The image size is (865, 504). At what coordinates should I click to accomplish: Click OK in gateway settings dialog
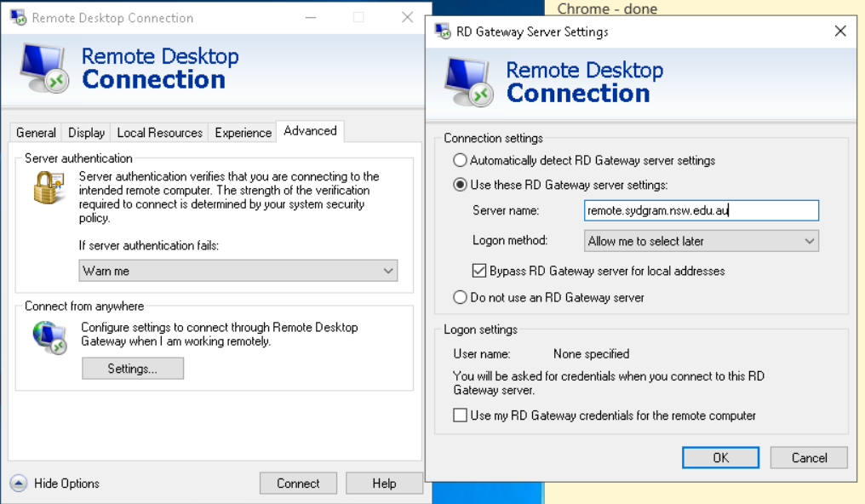[x=720, y=458]
